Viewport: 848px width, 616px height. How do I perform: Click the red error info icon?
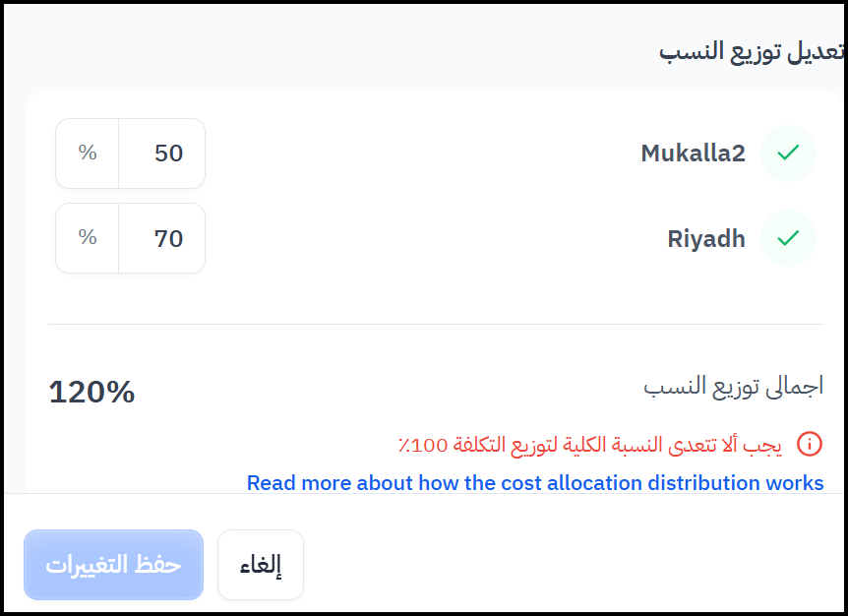[809, 444]
